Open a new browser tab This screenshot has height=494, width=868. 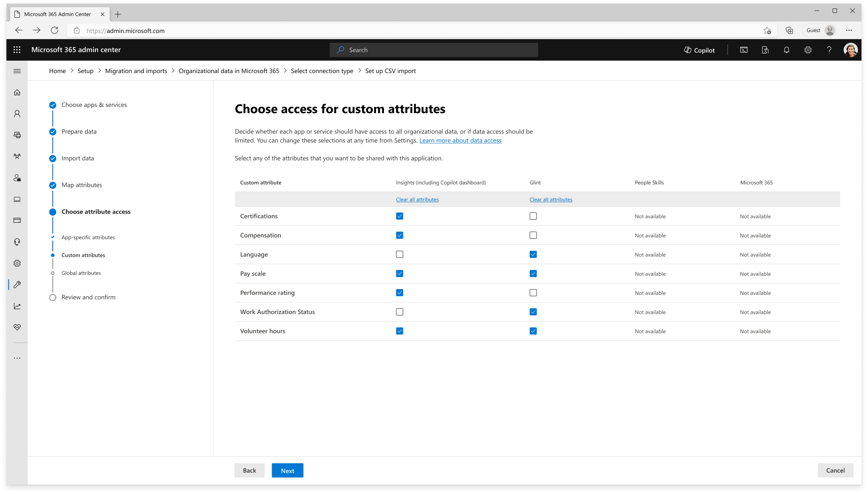coord(118,14)
